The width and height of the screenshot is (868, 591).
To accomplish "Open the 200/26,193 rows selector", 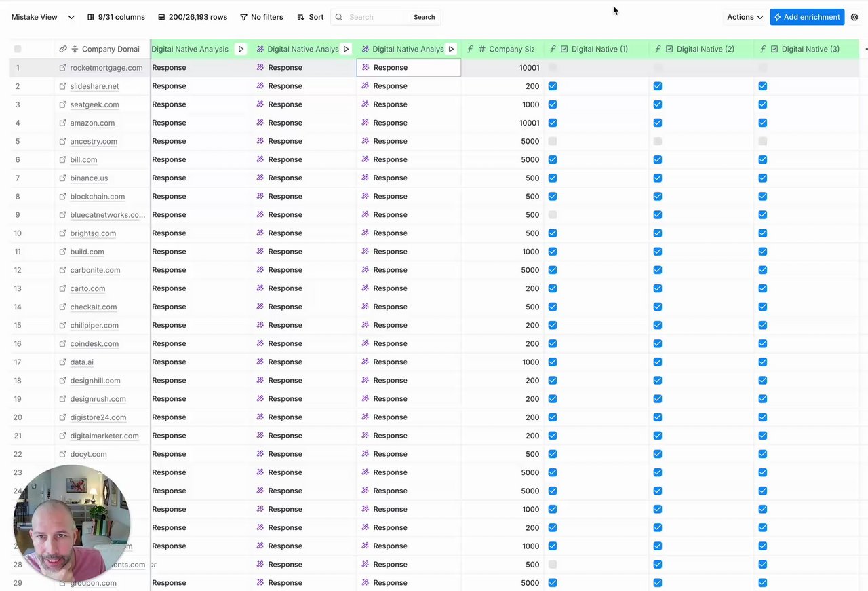I will tap(193, 17).
